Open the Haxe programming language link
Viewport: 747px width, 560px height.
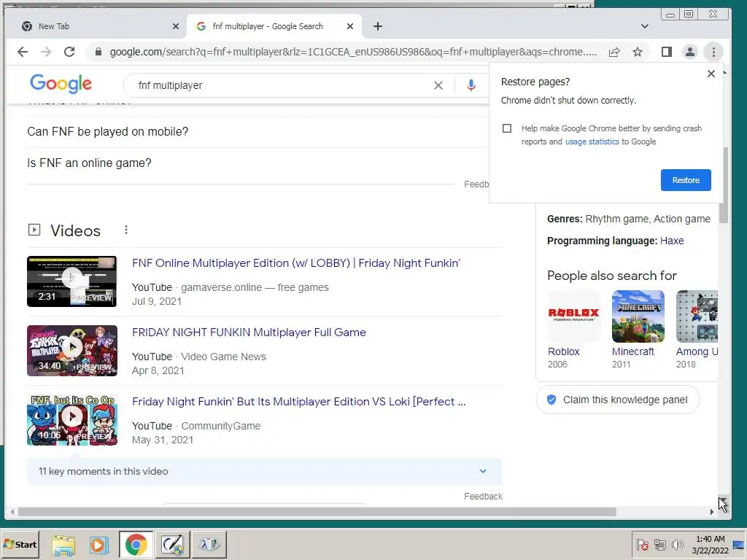672,241
